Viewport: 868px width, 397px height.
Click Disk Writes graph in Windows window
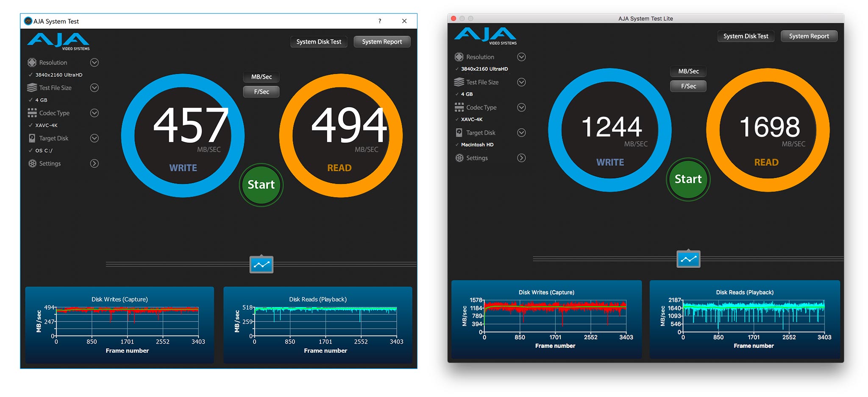[x=120, y=325]
